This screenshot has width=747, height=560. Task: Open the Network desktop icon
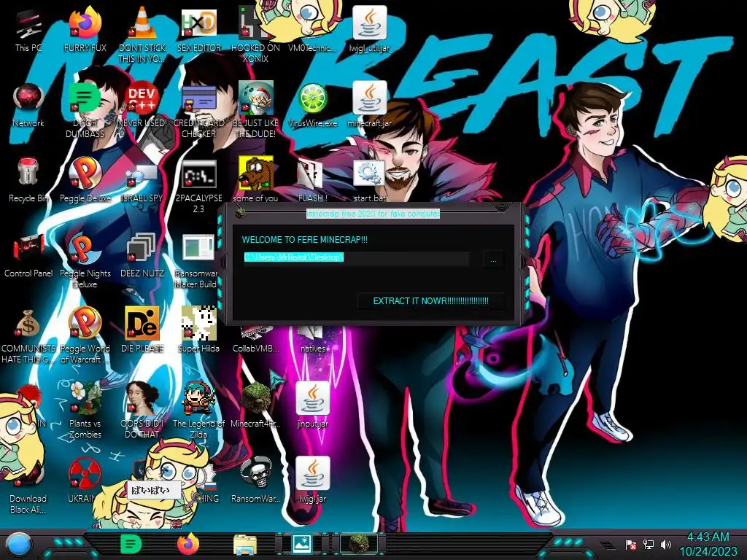[28, 105]
